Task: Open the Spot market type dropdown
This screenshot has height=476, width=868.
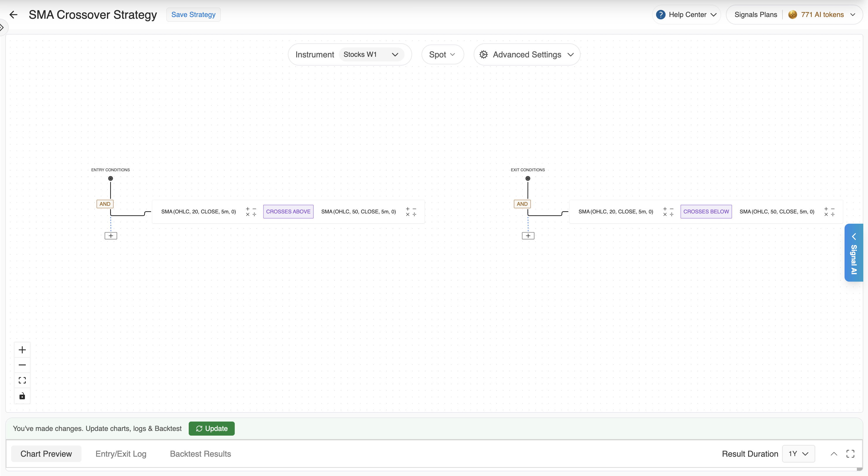Action: [442, 54]
